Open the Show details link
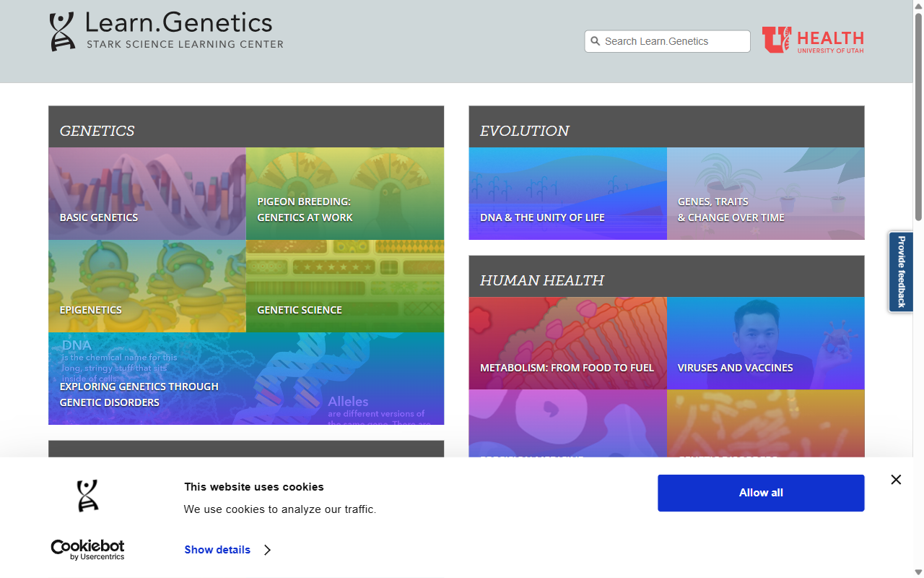The image size is (924, 578). tap(217, 550)
